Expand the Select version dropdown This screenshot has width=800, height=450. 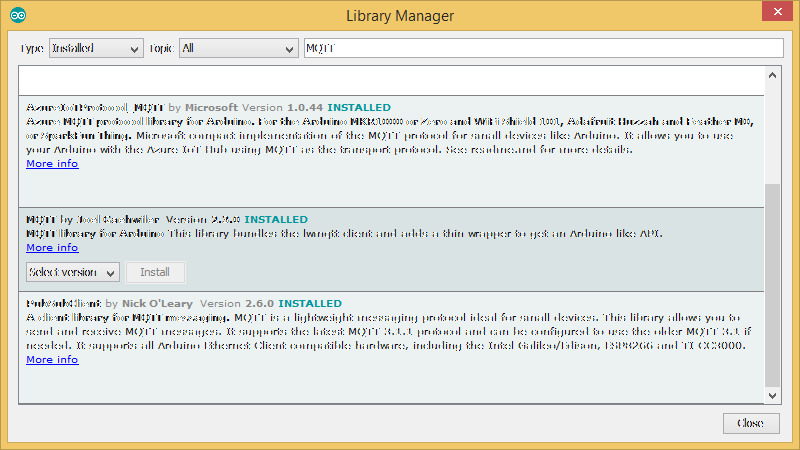tap(72, 272)
